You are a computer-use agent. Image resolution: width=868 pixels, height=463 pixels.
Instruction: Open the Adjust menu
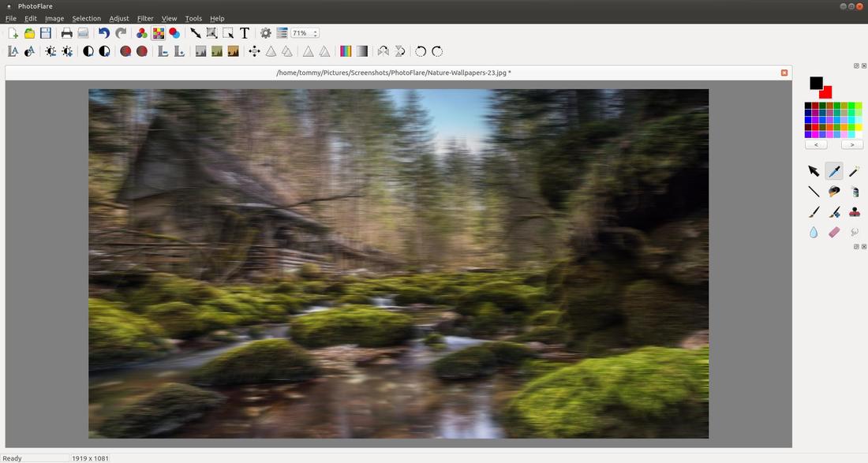click(119, 18)
